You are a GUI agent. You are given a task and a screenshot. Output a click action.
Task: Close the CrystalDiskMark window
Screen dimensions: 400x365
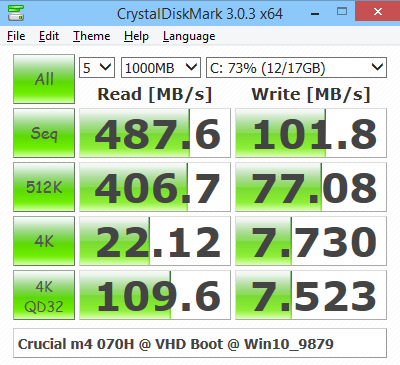click(x=378, y=12)
